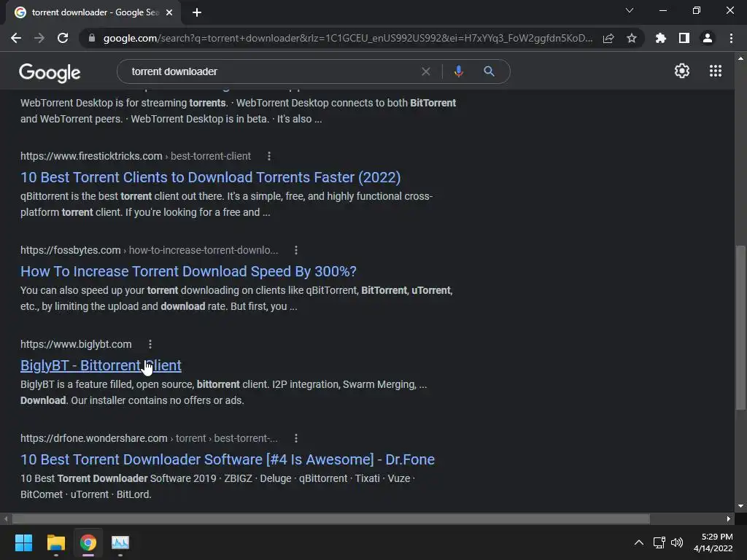Open the volume control in the tray
Image resolution: width=747 pixels, height=560 pixels.
point(676,542)
